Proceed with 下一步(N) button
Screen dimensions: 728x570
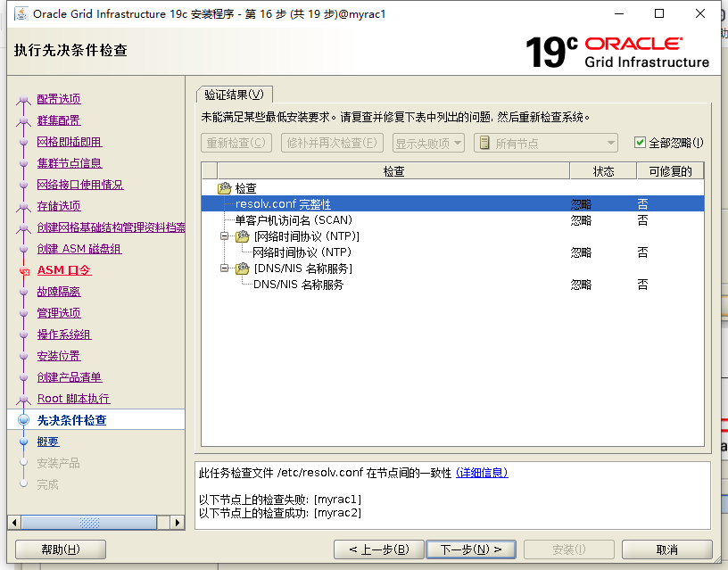(x=471, y=549)
